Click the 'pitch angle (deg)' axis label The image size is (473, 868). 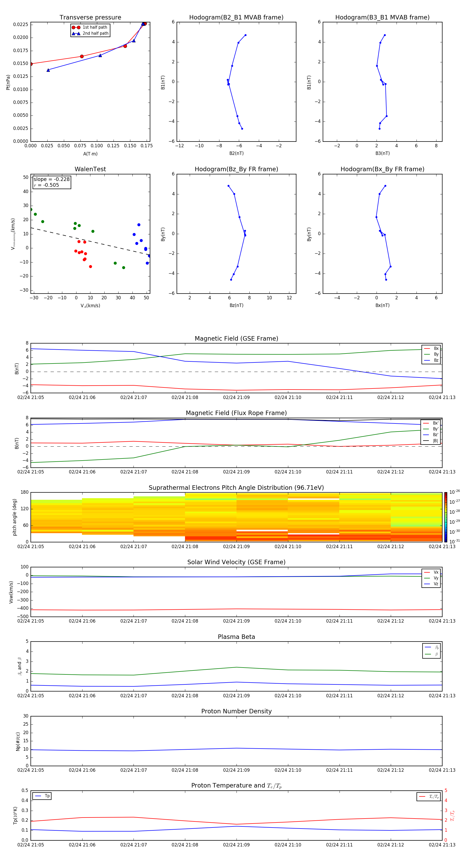(x=14, y=517)
